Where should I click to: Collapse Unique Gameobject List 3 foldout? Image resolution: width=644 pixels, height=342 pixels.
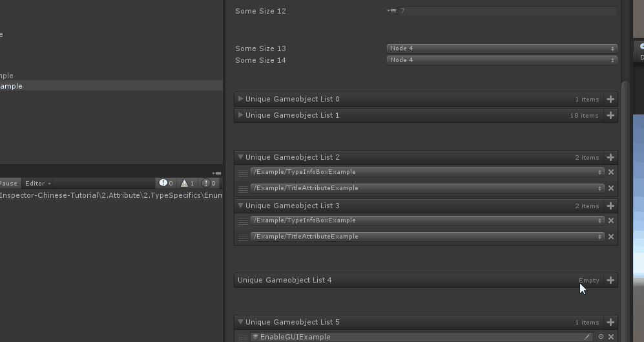[x=241, y=206]
